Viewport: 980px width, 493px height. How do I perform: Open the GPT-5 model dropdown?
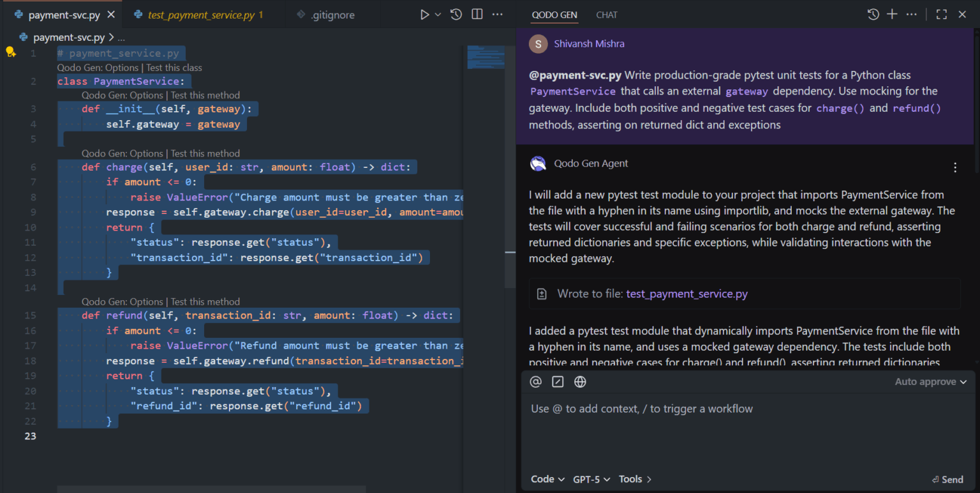[590, 479]
